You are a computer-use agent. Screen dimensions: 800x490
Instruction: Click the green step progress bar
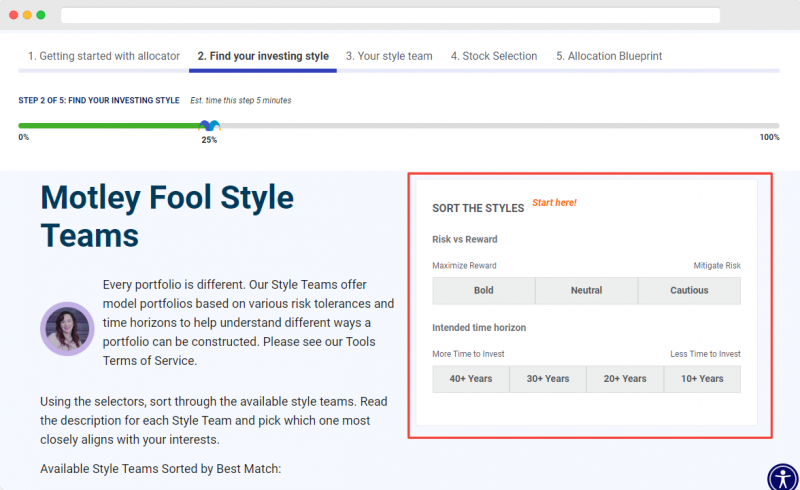click(110, 126)
